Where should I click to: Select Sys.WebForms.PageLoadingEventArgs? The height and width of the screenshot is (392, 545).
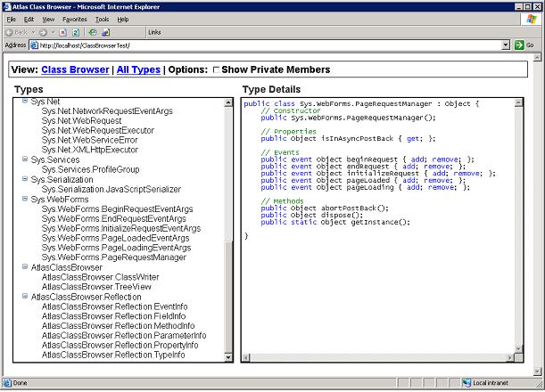tap(117, 248)
